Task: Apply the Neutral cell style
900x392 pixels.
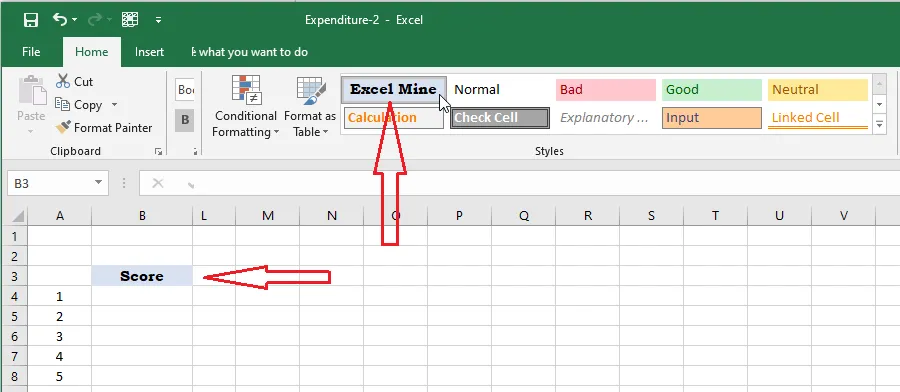Action: tap(818, 90)
